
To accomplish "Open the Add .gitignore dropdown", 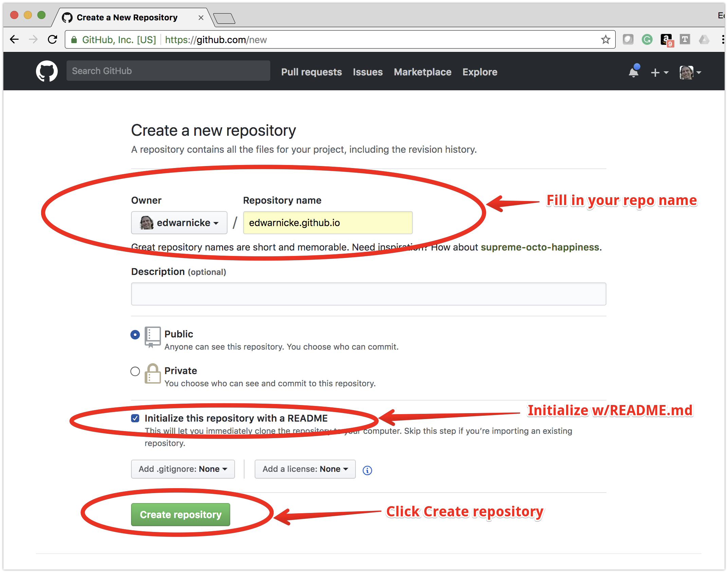I will point(183,469).
